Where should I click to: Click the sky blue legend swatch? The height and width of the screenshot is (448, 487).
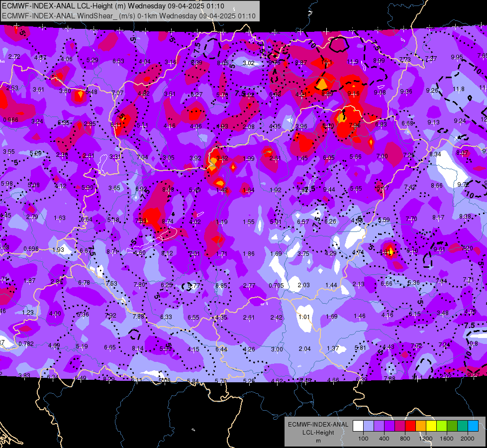click(474, 426)
